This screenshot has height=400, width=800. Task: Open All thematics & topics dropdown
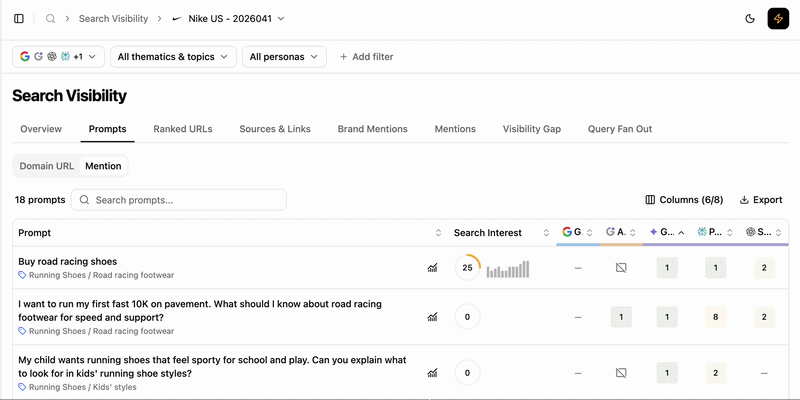(x=173, y=57)
